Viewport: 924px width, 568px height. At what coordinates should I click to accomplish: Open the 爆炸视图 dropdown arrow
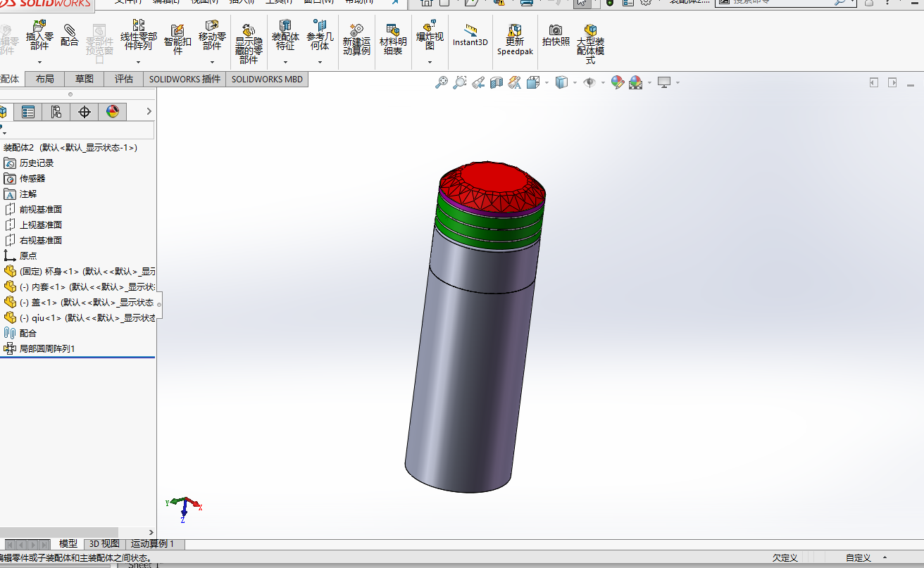[x=430, y=62]
